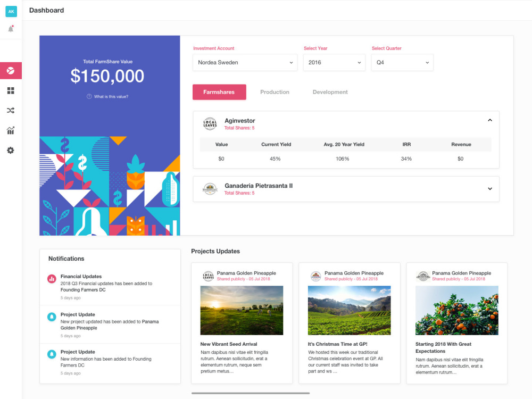
Task: Open settings via the gear icon
Action: point(11,150)
